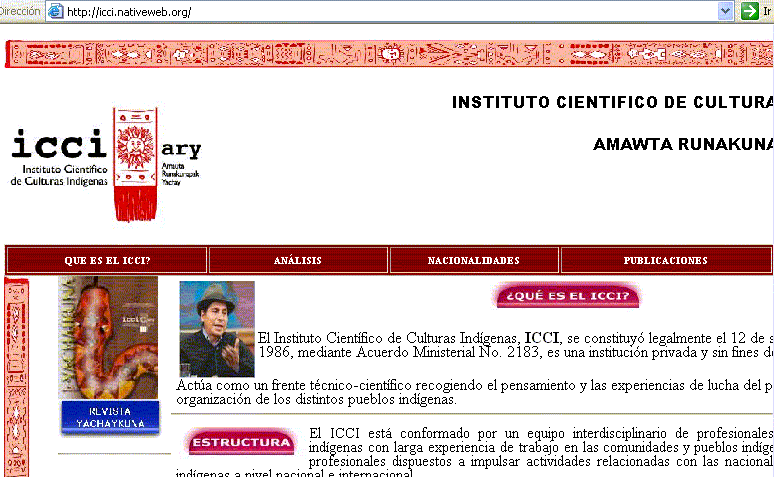Open the address bar history dropdown
Viewport: 774px width, 477px height.
pos(725,11)
